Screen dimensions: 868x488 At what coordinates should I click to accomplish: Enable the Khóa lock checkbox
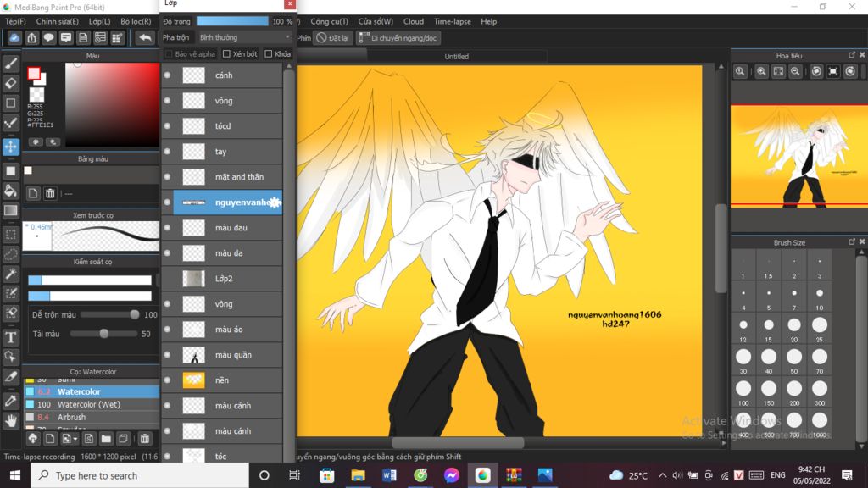[269, 53]
